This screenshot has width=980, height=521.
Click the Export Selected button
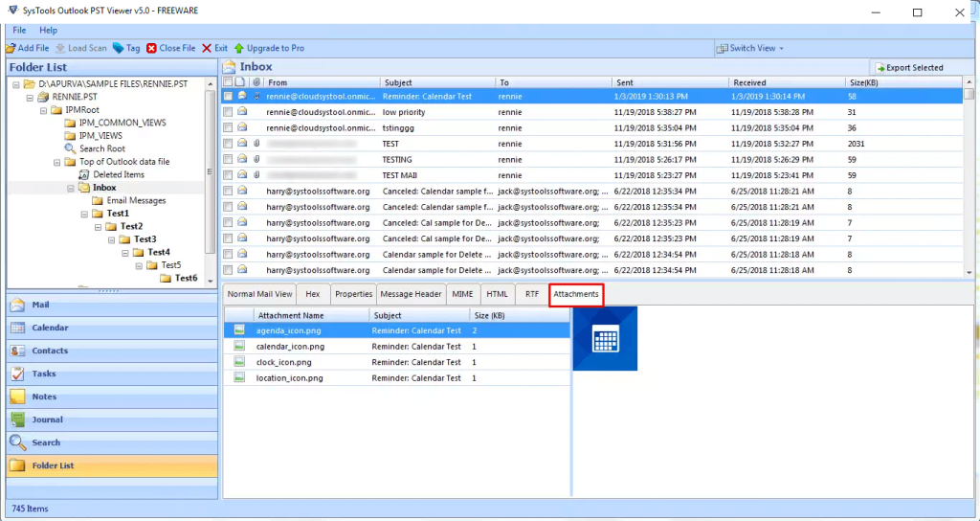909,68
